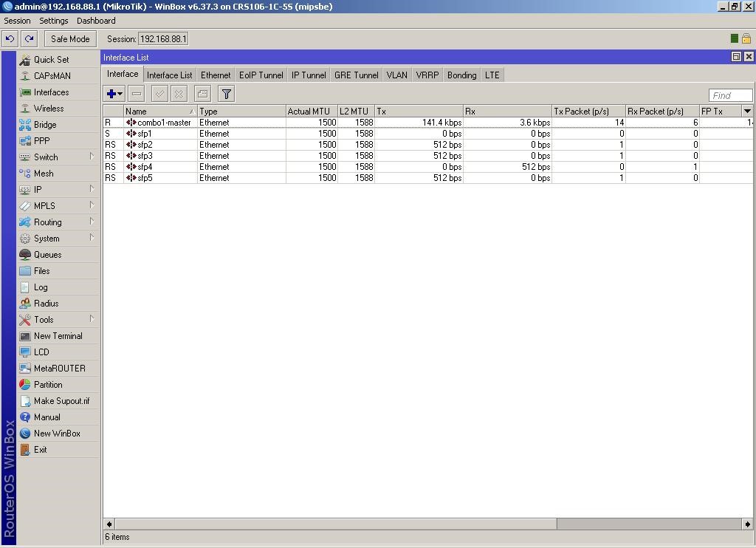Click the Comment icon in toolbar
This screenshot has height=548, width=756.
point(203,94)
